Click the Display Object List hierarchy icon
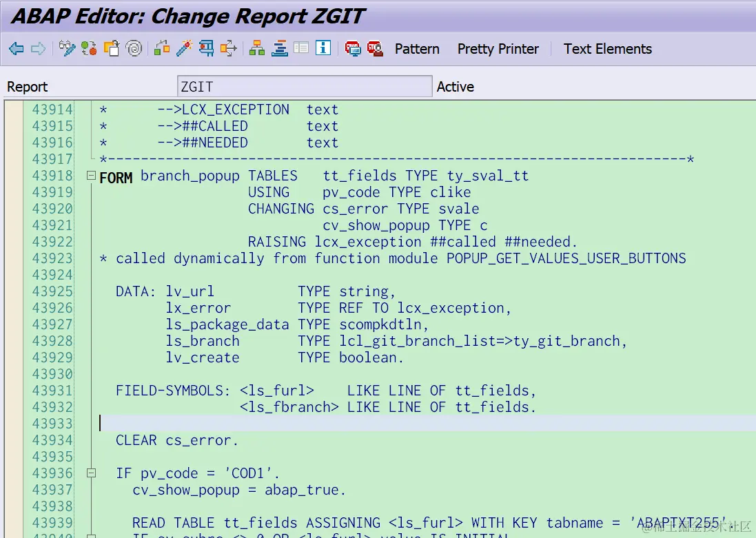 pos(257,49)
